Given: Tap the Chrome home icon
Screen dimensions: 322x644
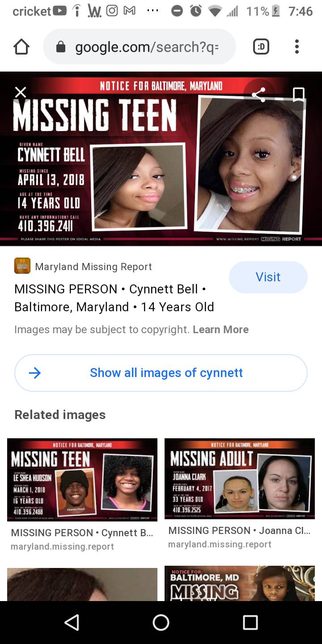Looking at the screenshot, I should (x=21, y=47).
